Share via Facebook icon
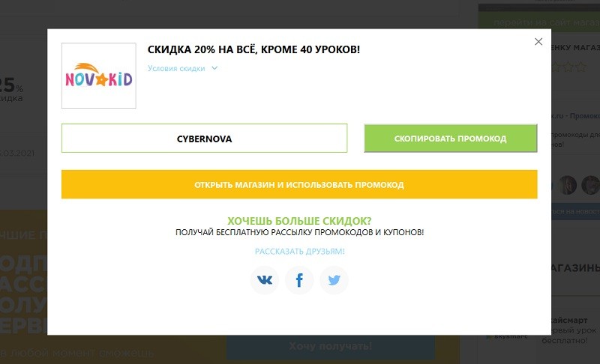This screenshot has height=364, width=600. tap(299, 280)
